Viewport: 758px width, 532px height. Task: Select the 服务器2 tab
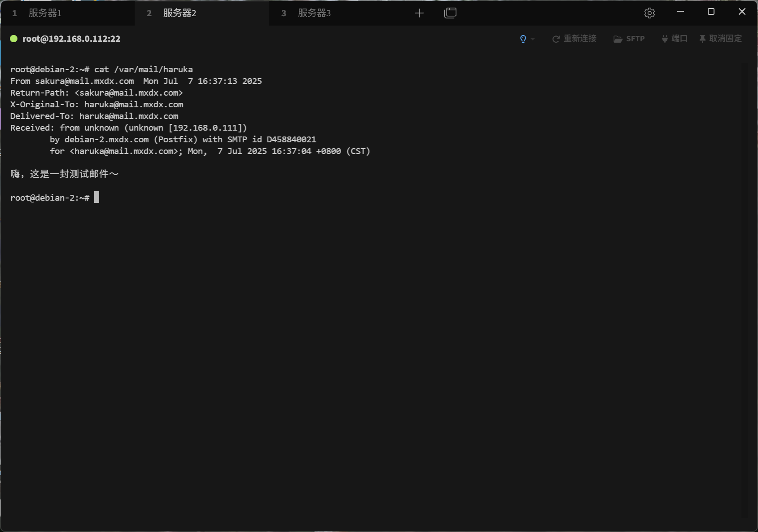[x=202, y=13]
